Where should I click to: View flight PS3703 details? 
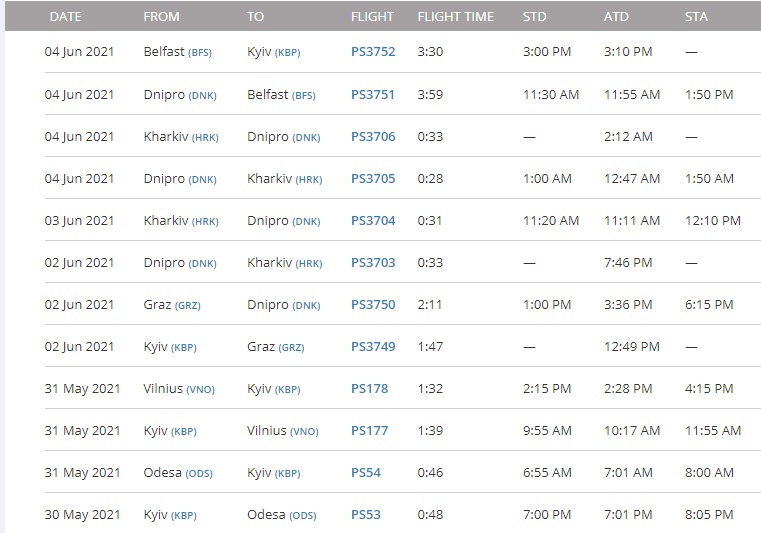tap(373, 263)
